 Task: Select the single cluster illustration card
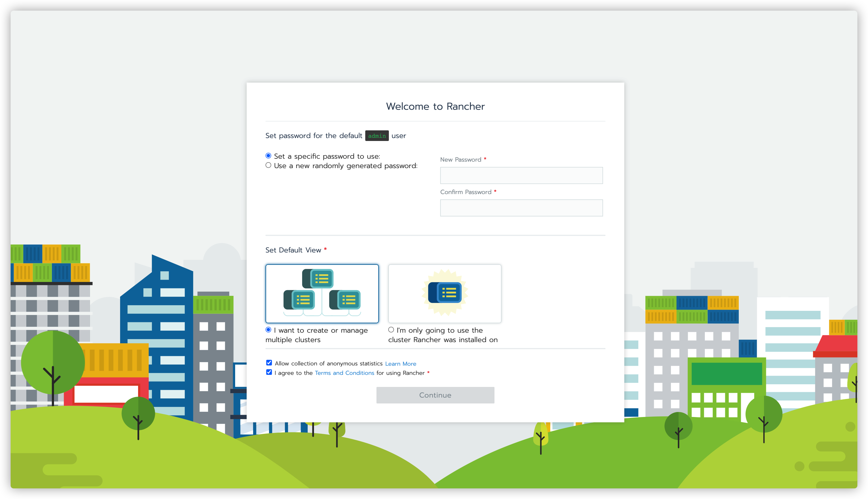(x=445, y=293)
